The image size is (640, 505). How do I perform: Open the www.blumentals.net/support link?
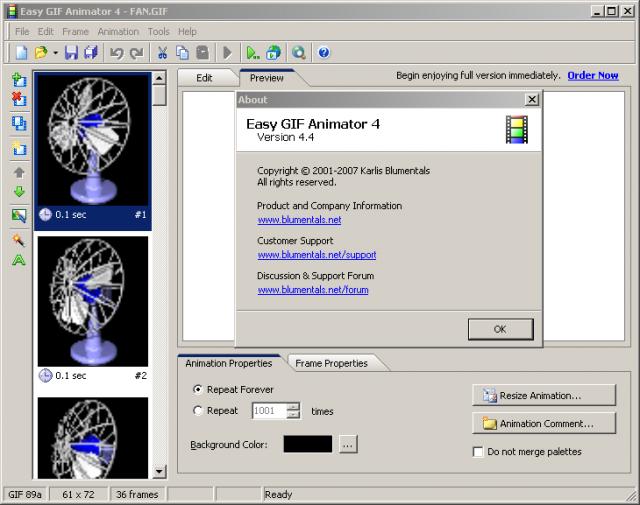point(316,255)
